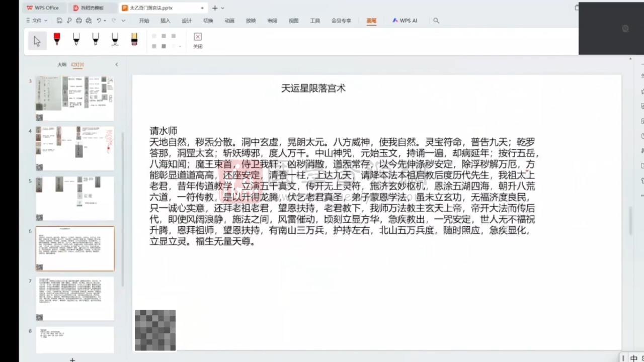Switch to the 幻灯片 (Slides) panel tab
Image resolution: width=644 pixels, height=362 pixels.
tap(77, 64)
